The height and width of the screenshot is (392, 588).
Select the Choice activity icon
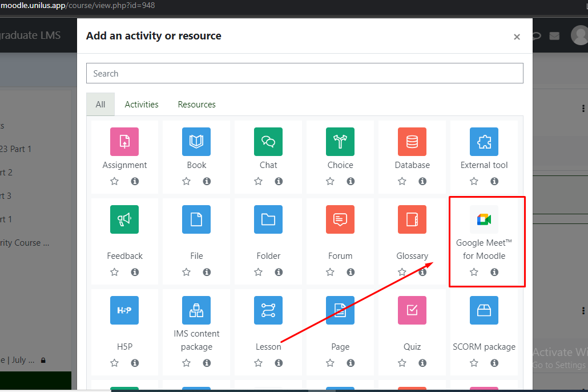point(340,142)
